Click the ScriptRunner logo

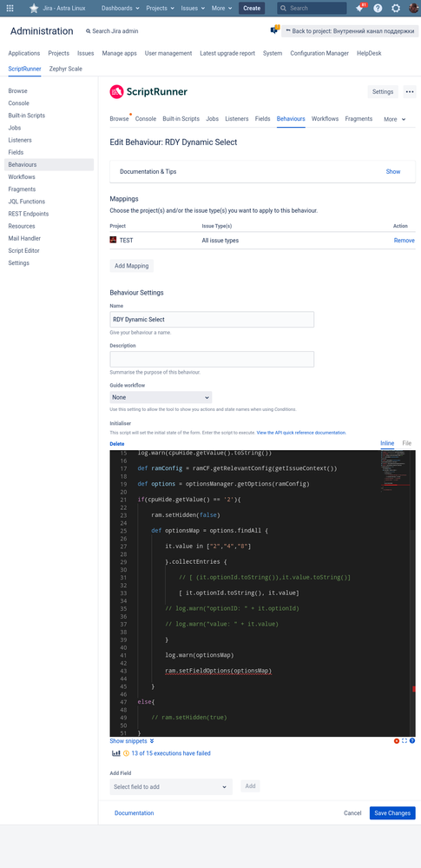click(148, 92)
